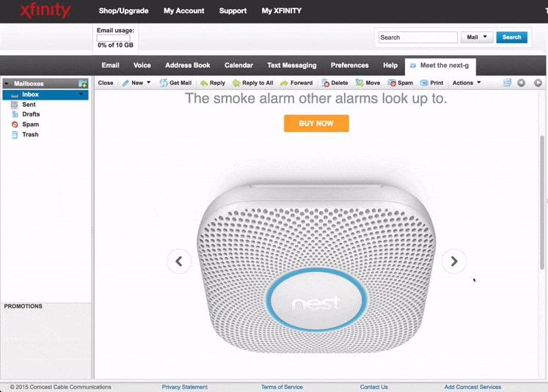
Task: Click the view layout icon in toolbar
Action: tap(507, 83)
